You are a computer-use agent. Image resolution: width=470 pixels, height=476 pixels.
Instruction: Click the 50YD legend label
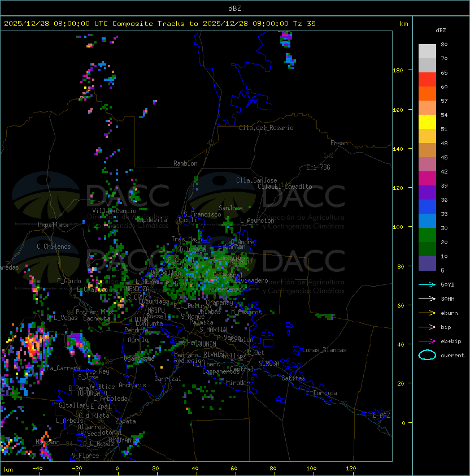click(447, 284)
